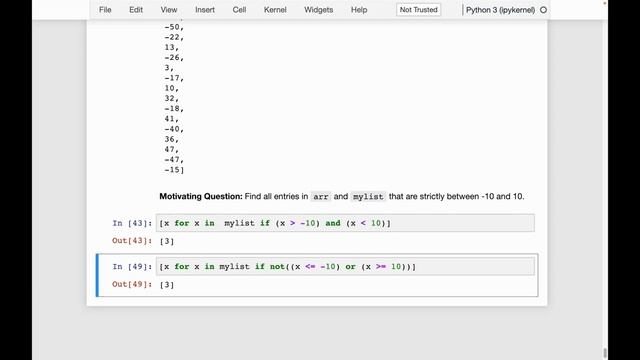Screen dimensions: 640x360
Task: Click the Motivating Question bold text
Action: [201, 196]
